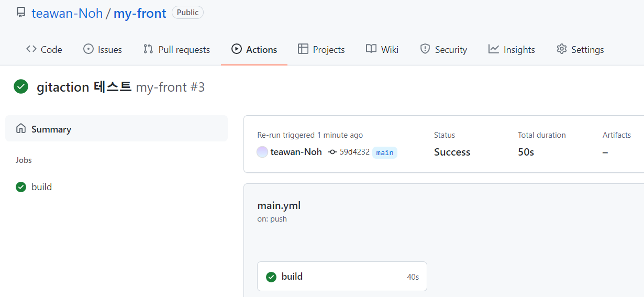Click the on: push trigger text
644x297 pixels.
[272, 219]
